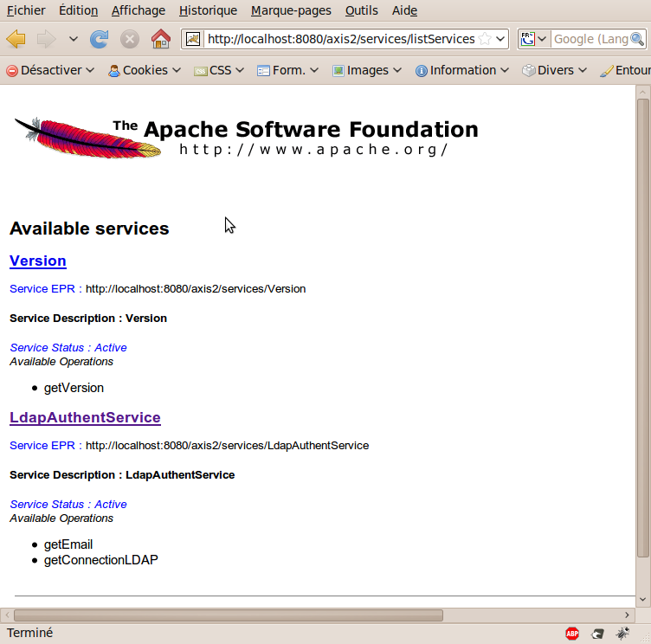Open the CSS toolbar dropdown
The width and height of the screenshot is (651, 644).
tap(218, 71)
